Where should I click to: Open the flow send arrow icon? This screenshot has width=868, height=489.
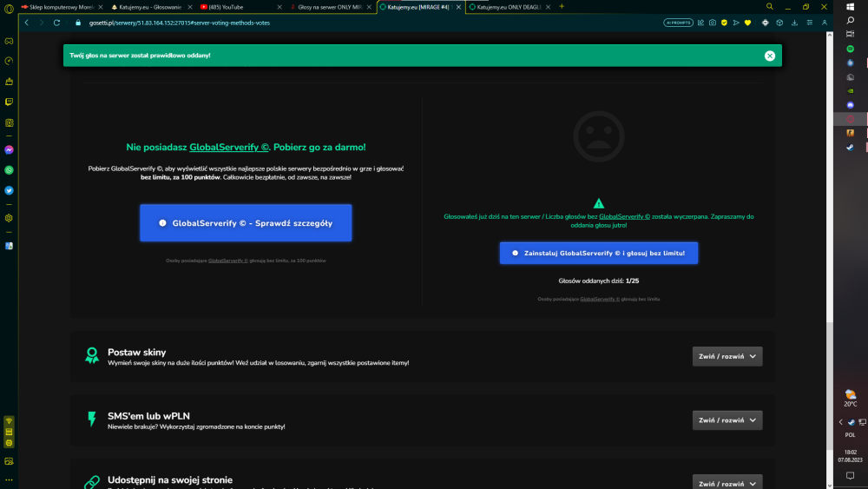pos(736,23)
